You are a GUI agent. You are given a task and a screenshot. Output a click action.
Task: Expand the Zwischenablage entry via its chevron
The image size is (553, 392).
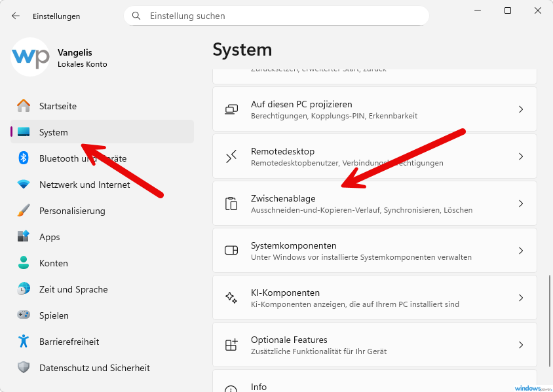click(x=520, y=203)
